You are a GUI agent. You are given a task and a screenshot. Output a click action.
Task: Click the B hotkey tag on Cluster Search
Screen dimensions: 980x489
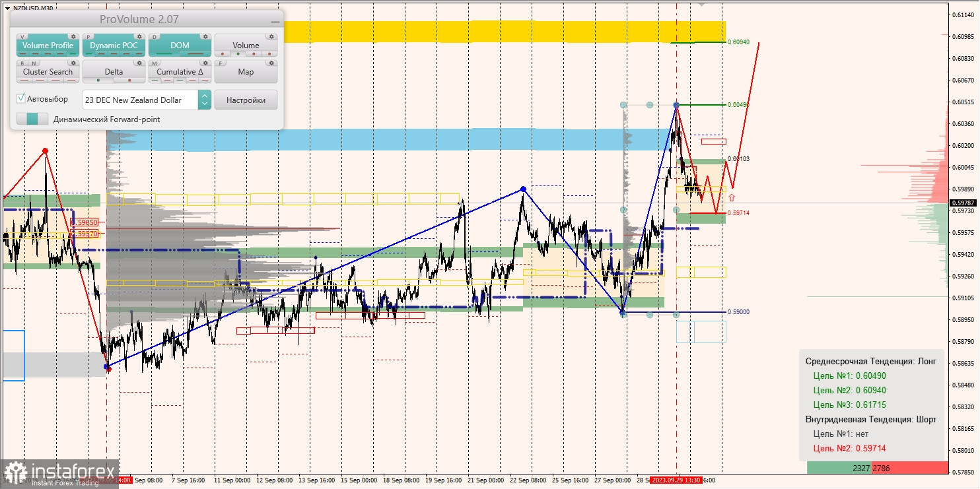[x=22, y=63]
